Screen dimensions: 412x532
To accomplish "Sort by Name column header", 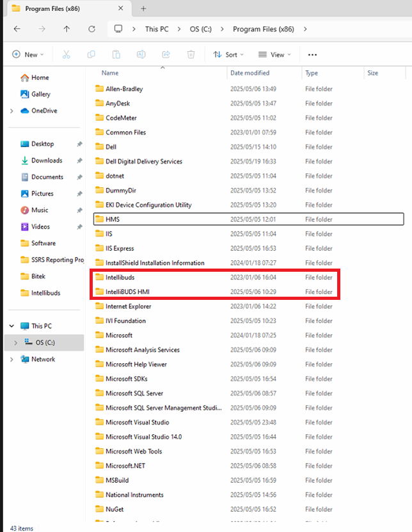I will tap(110, 73).
